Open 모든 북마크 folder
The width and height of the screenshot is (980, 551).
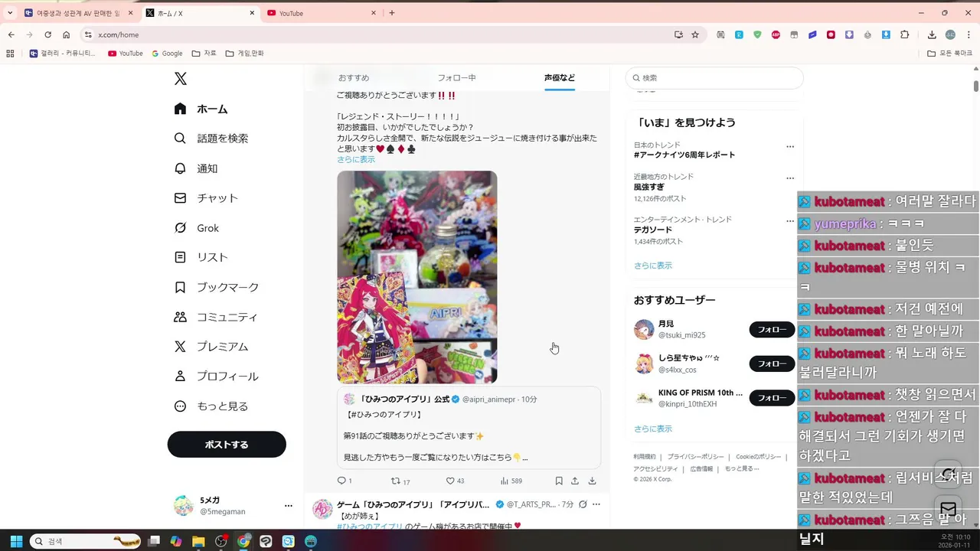949,54
